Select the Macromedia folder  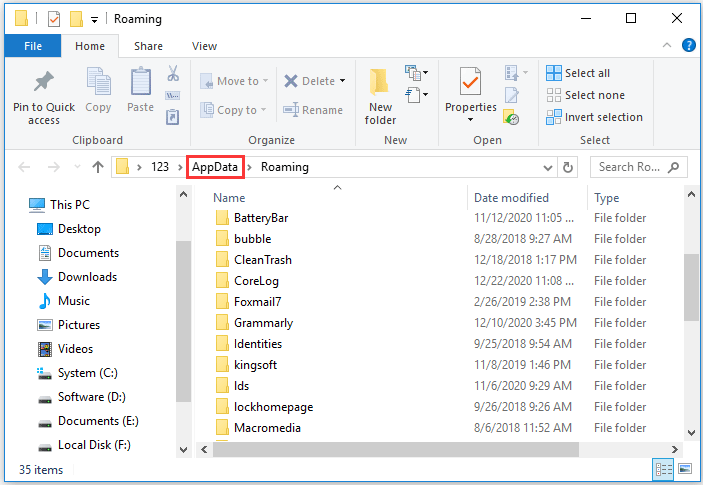point(267,428)
